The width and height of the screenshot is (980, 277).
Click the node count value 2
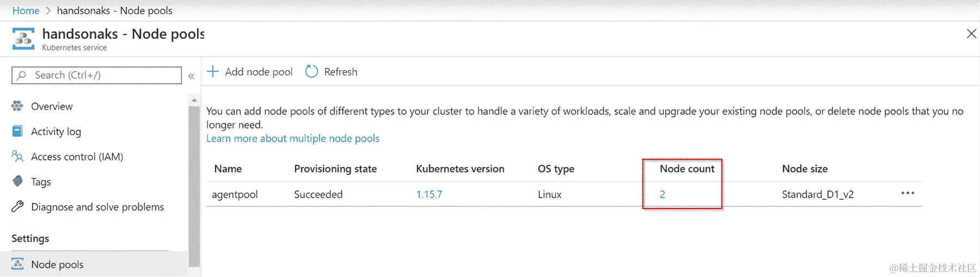(x=663, y=194)
